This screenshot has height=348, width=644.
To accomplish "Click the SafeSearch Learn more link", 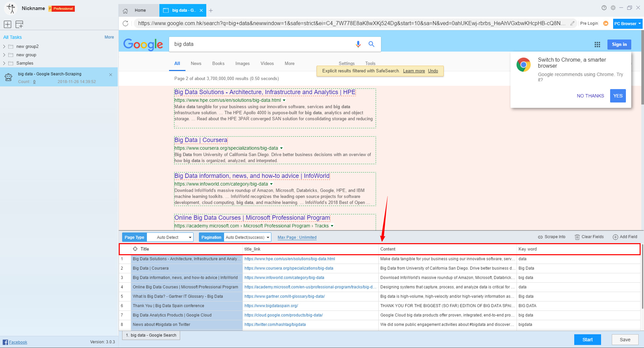I will (x=414, y=71).
